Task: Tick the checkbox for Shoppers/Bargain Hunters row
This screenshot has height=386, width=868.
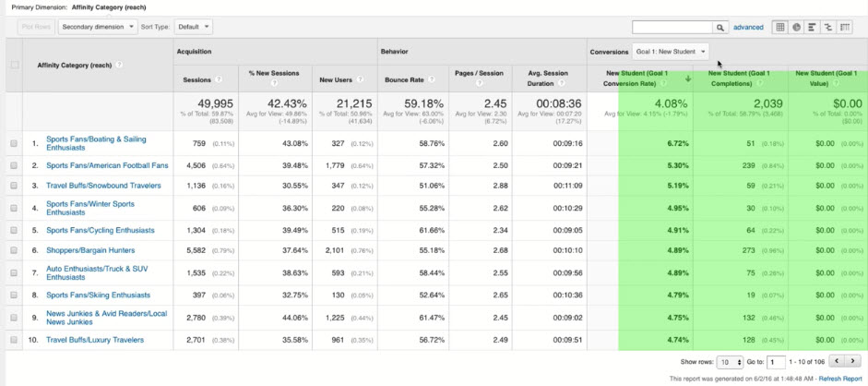Action: click(x=14, y=250)
